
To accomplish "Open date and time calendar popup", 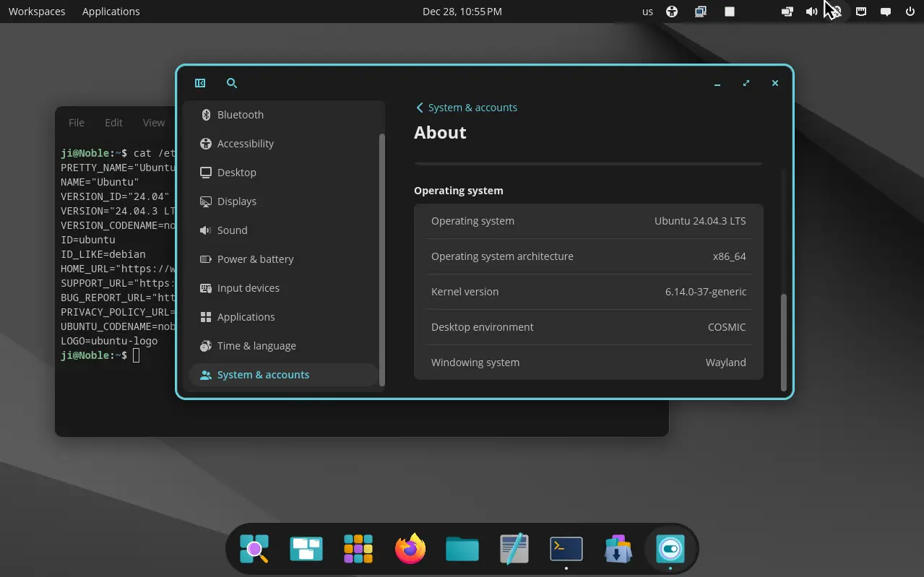I will coord(462,12).
